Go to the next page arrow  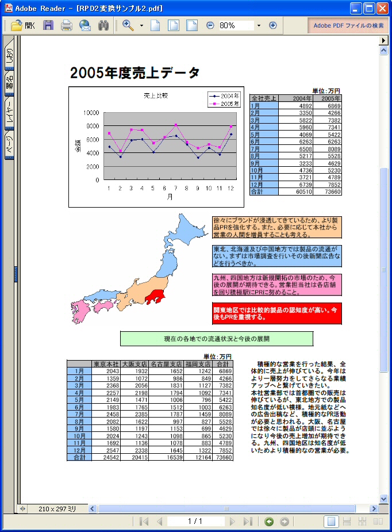point(232,522)
